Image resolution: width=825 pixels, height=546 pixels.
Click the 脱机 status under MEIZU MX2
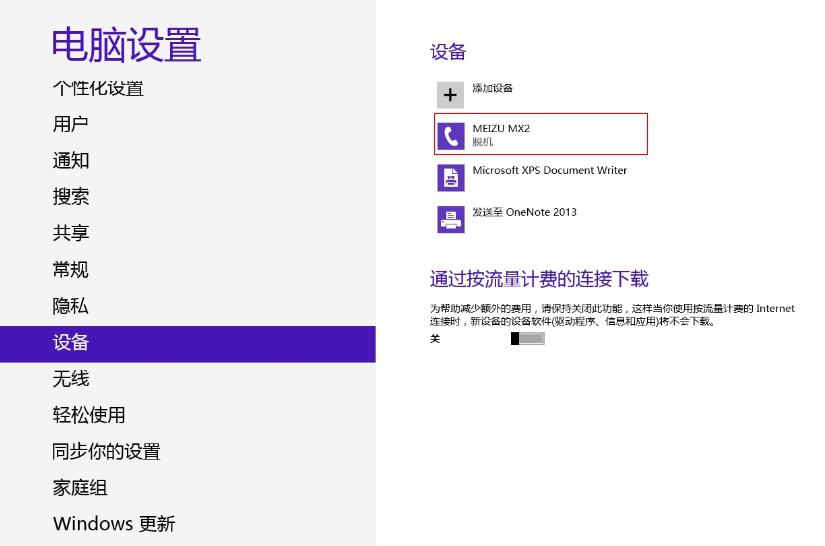click(x=482, y=142)
